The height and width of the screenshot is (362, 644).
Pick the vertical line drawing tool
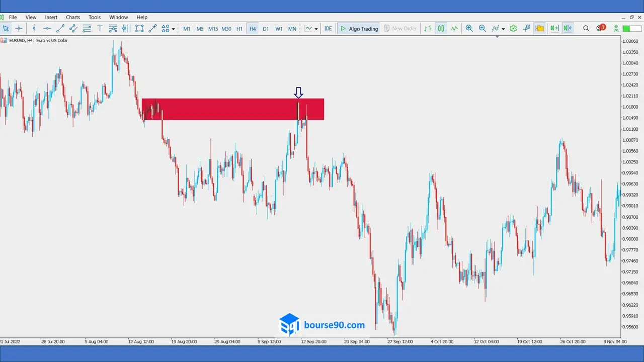coord(34,29)
